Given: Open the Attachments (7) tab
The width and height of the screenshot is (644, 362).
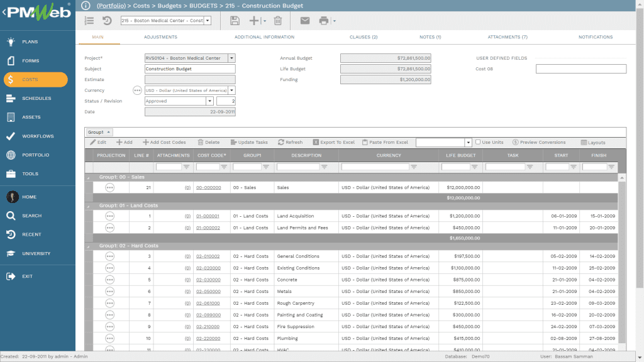Looking at the screenshot, I should (x=508, y=37).
